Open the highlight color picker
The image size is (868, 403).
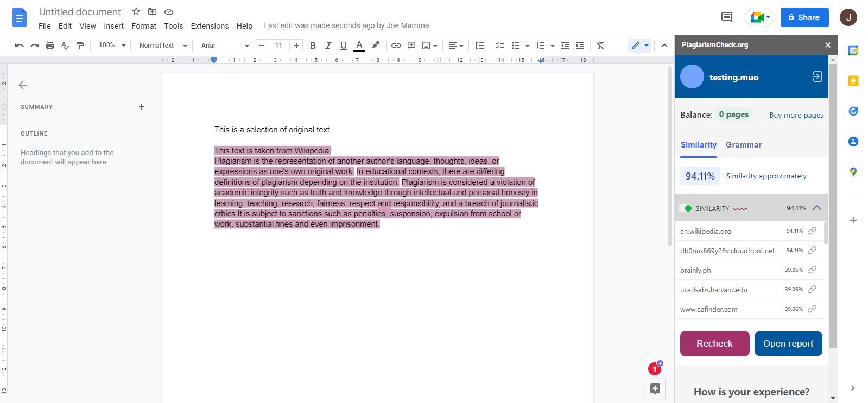tap(376, 46)
